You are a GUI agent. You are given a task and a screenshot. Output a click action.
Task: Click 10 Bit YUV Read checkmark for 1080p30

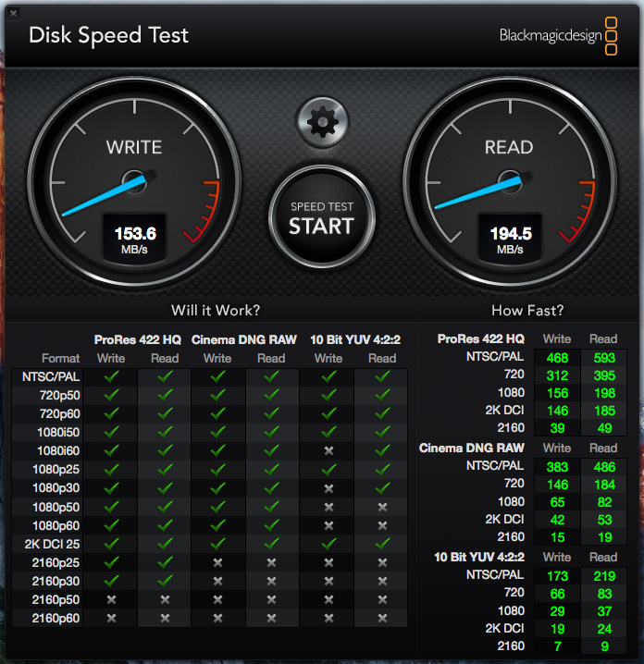(x=382, y=488)
